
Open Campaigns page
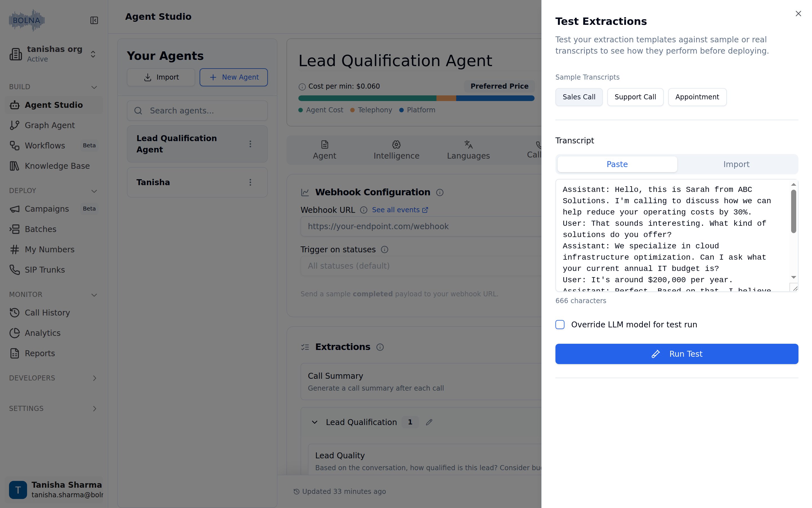coord(54,209)
